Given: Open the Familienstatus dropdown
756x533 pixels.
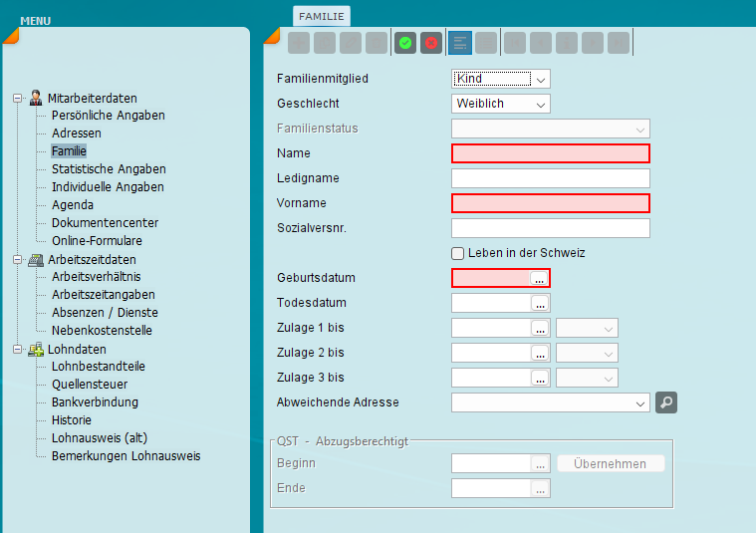Looking at the screenshot, I should pos(551,129).
